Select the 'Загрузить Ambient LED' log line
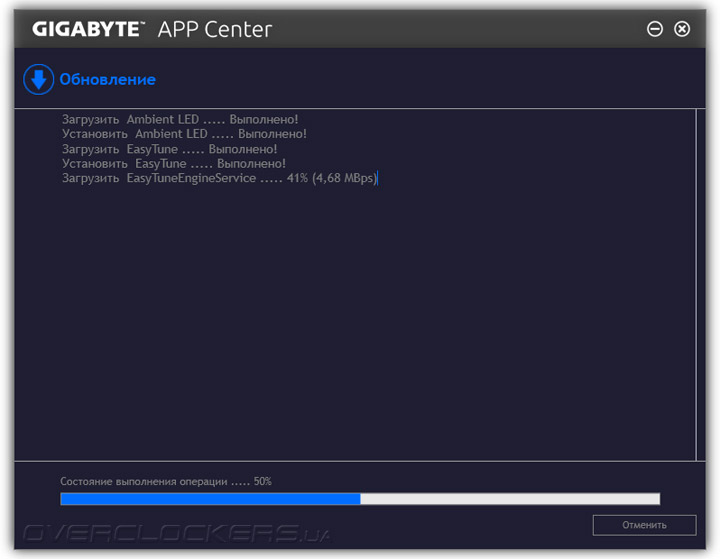Screen dimensions: 720x559 pyautogui.click(x=180, y=119)
